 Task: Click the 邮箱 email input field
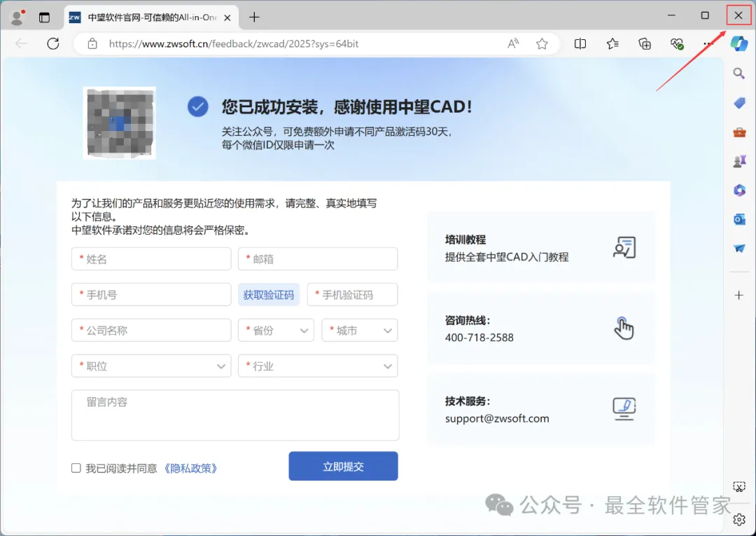pyautogui.click(x=318, y=259)
